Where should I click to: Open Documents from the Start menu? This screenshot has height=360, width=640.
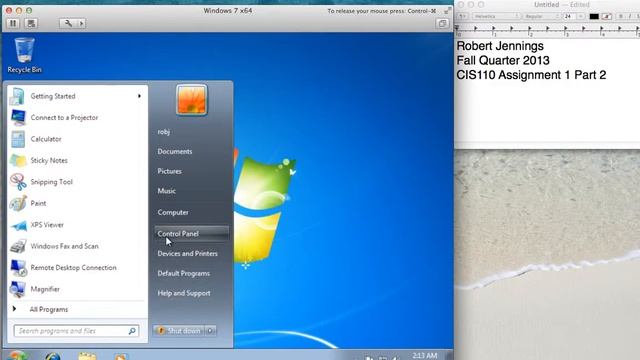tap(191, 151)
